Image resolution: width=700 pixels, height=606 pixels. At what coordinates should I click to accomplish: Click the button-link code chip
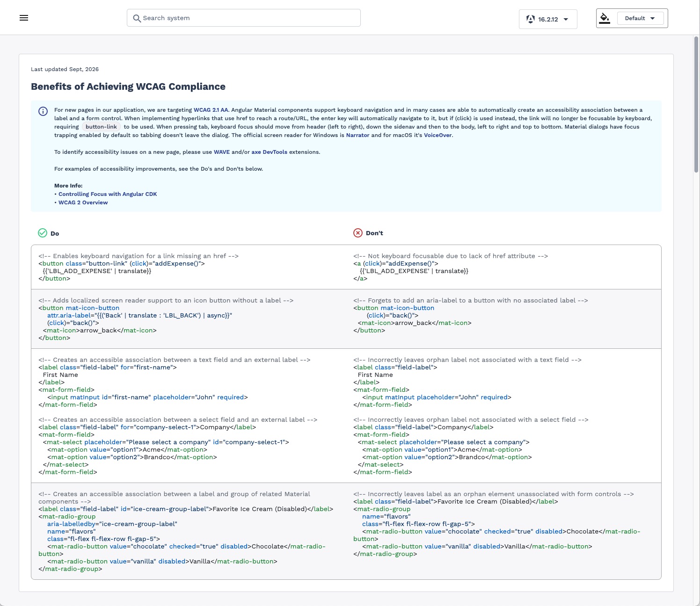pos(101,127)
